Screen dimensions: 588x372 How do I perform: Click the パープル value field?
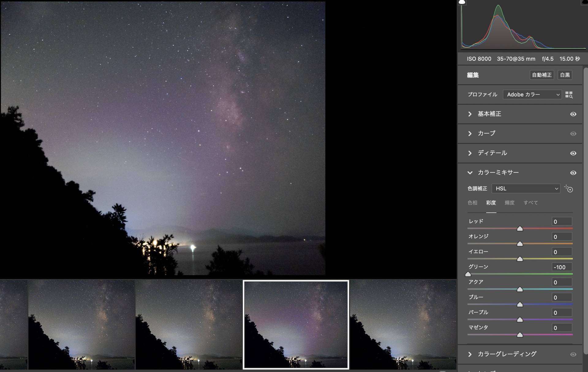562,313
